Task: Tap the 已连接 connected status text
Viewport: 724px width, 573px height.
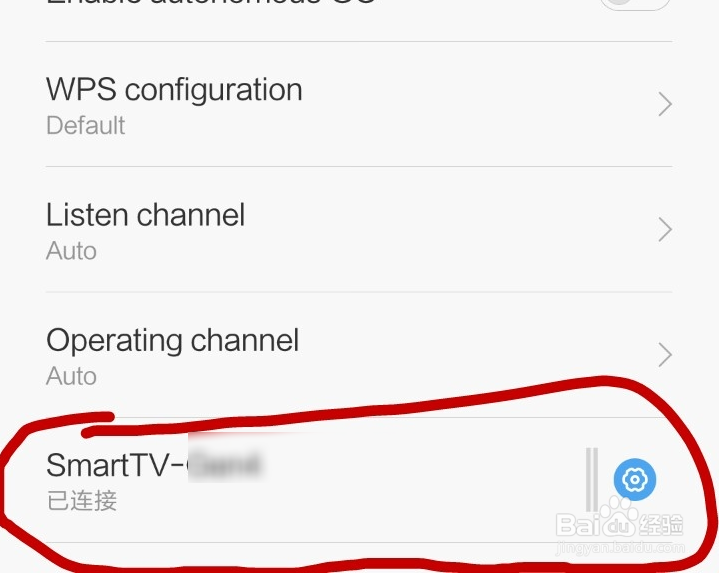Action: 82,501
